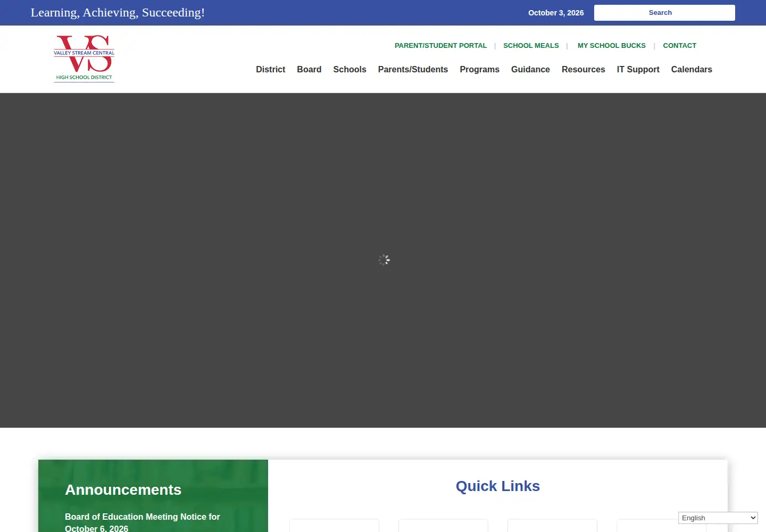
Task: Open the School Meals link
Action: pos(531,46)
